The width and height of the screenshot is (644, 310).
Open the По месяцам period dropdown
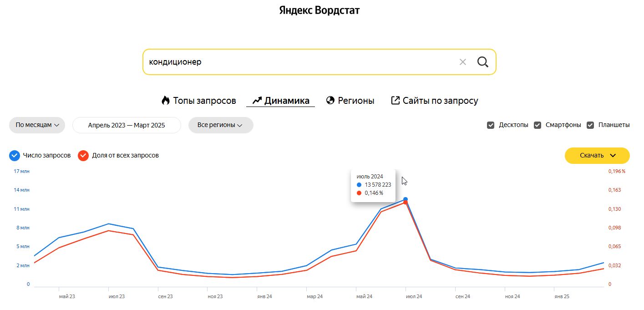click(37, 125)
